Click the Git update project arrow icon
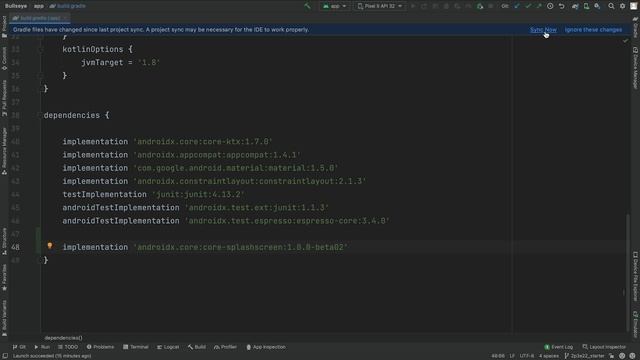 click(x=517, y=6)
